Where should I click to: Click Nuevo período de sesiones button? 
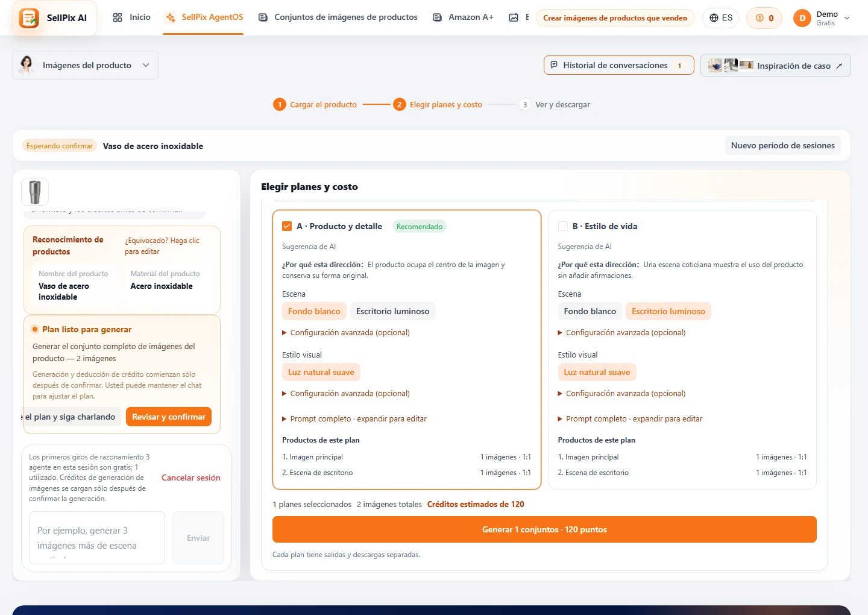coord(782,145)
